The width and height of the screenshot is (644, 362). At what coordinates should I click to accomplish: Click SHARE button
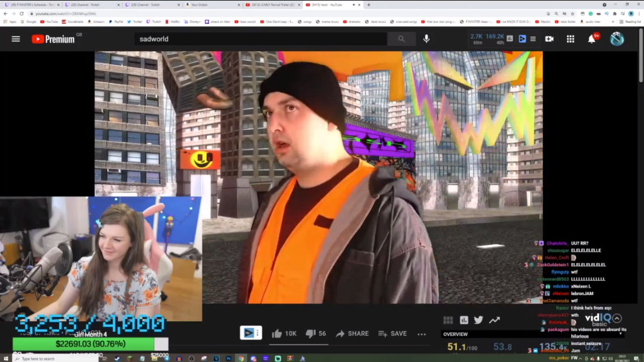coord(352,334)
